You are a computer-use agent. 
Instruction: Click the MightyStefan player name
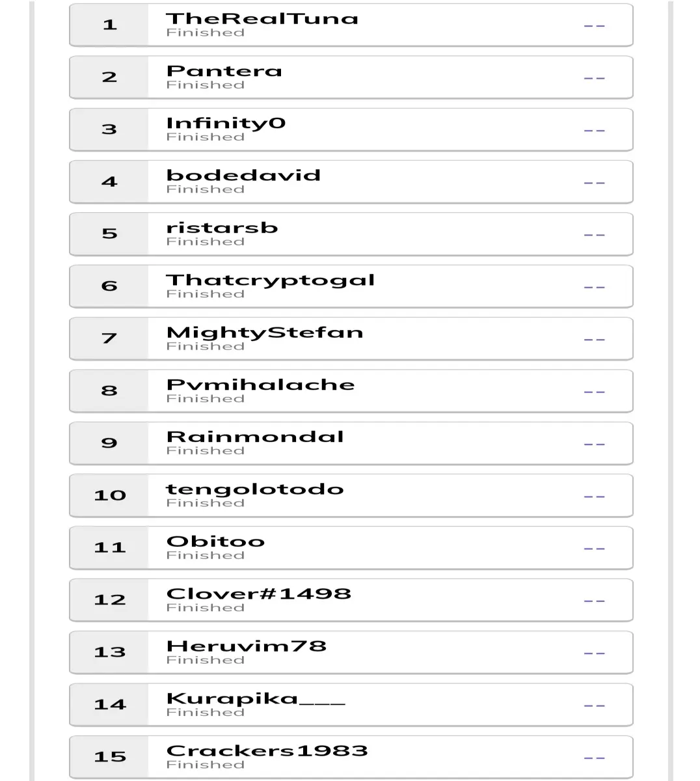click(265, 333)
